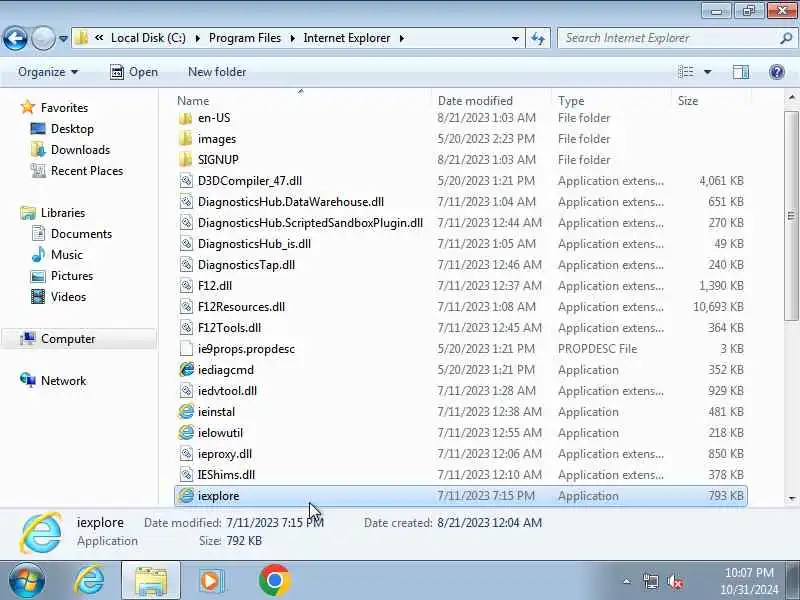800x600 pixels.
Task: Open the Organize menu
Action: tap(48, 72)
